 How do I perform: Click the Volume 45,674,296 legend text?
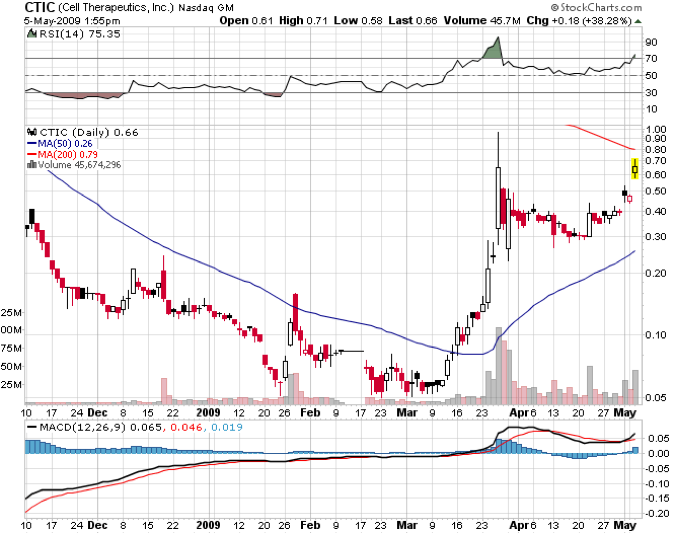80,164
